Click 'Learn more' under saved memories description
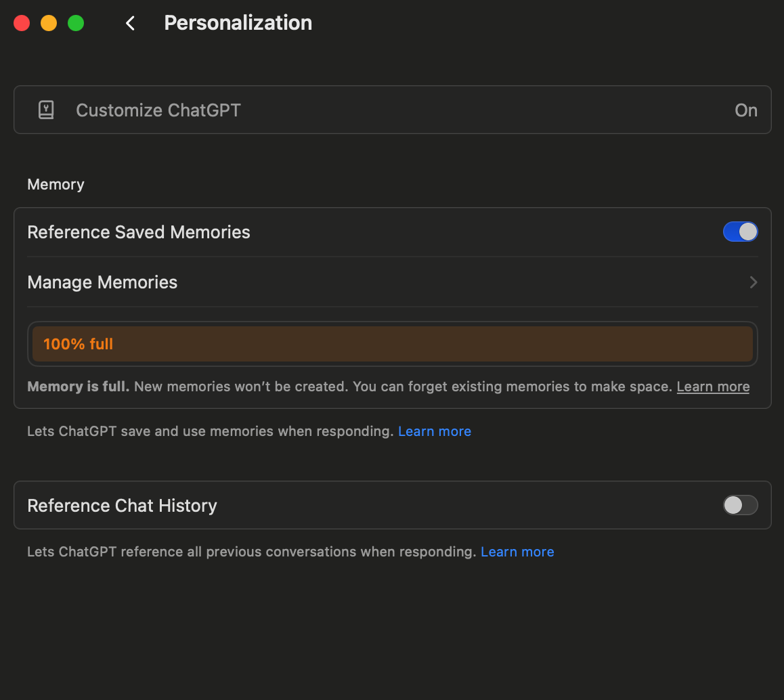This screenshot has width=784, height=700. point(434,431)
